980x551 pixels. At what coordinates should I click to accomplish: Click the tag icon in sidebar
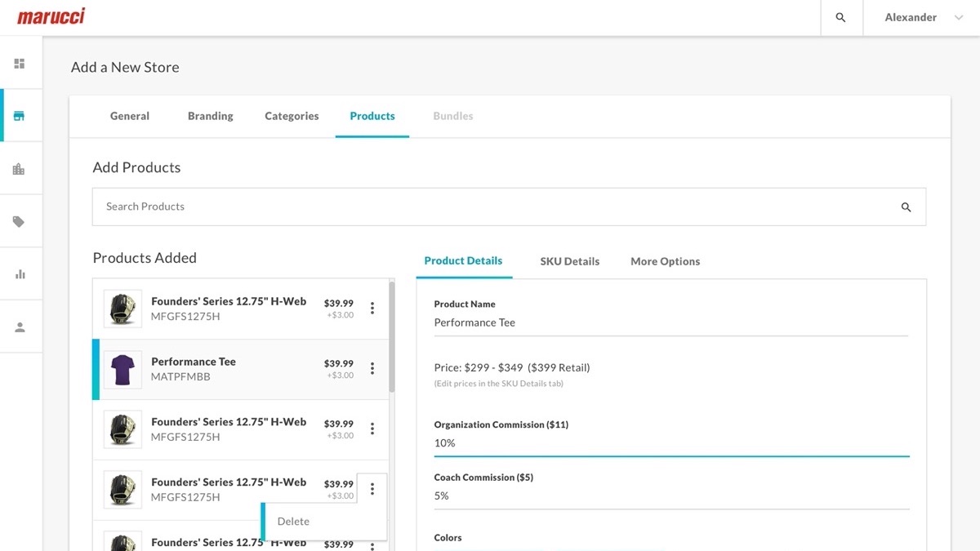click(x=20, y=221)
